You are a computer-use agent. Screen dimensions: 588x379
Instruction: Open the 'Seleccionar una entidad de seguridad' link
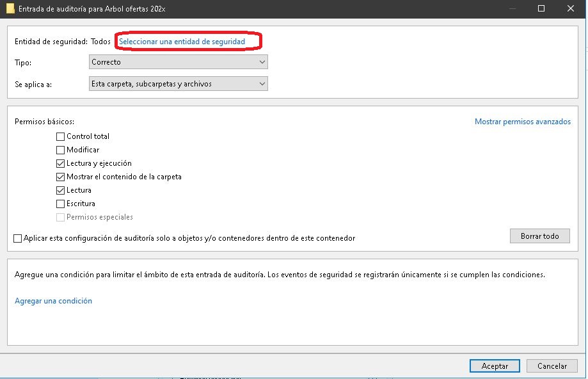pyautogui.click(x=182, y=42)
